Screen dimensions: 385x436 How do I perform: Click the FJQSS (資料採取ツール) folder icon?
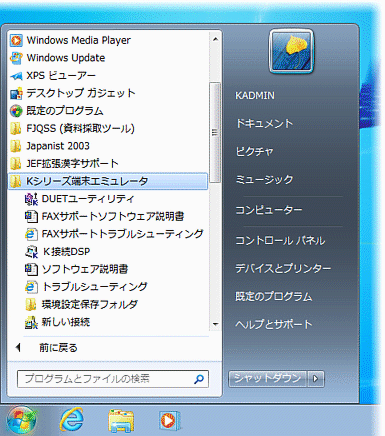point(15,128)
